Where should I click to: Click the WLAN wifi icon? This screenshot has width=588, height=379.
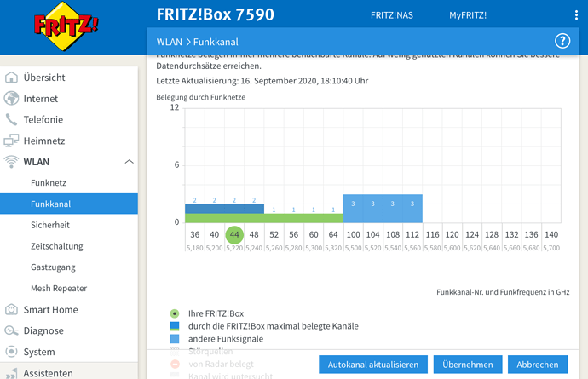[11, 162]
